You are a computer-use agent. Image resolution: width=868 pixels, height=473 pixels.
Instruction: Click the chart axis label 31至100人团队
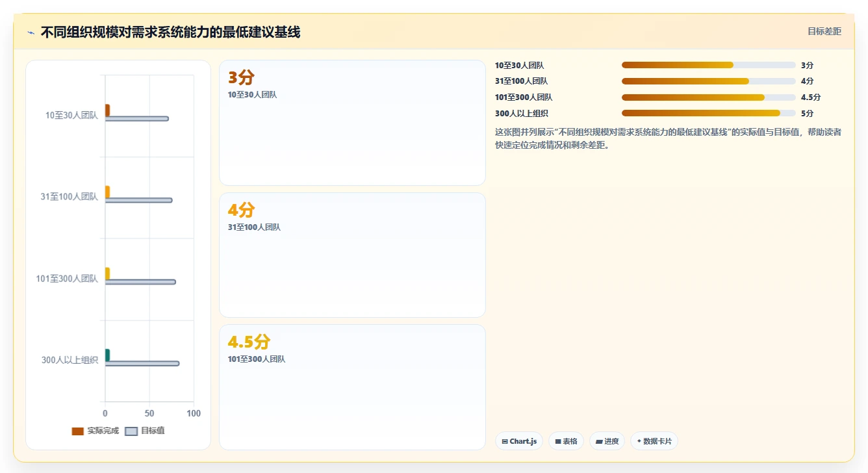[x=69, y=196]
